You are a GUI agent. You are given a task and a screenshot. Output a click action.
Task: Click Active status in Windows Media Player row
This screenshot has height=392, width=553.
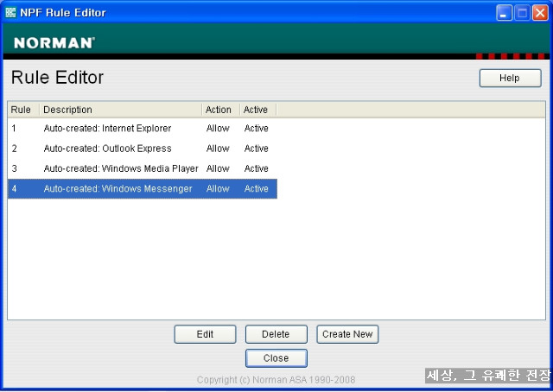[x=257, y=168]
